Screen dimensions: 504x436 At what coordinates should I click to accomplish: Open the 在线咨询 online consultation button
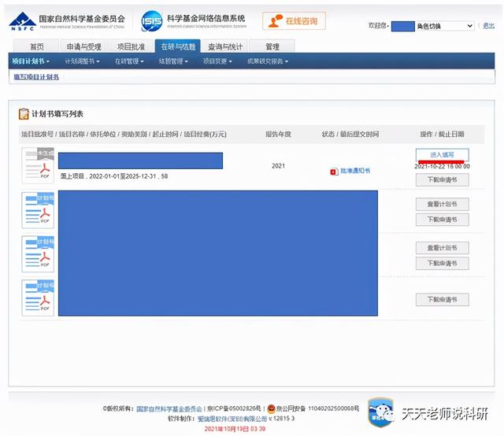click(294, 21)
